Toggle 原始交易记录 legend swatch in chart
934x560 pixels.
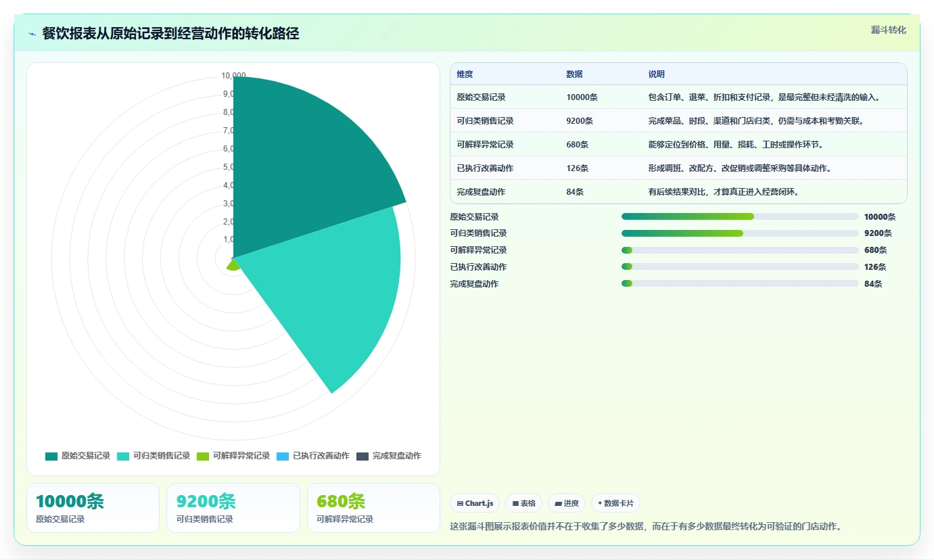tap(51, 456)
